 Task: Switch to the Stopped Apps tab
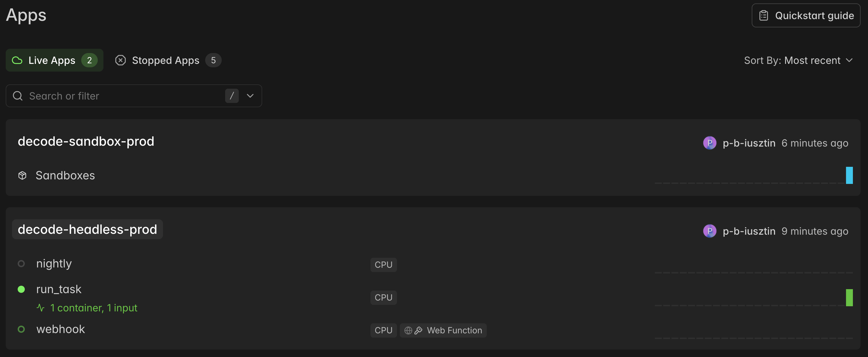pyautogui.click(x=168, y=60)
